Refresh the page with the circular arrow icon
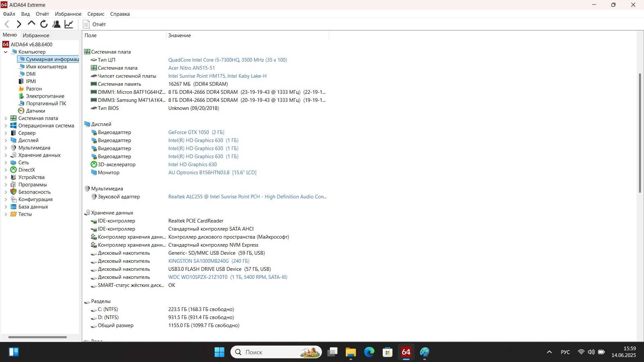 (x=44, y=24)
